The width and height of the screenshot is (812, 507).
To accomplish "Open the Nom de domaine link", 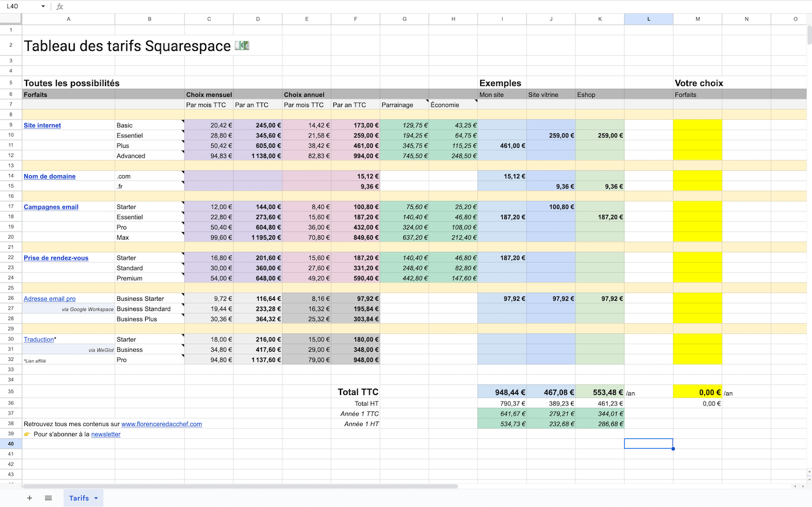I will [x=50, y=176].
